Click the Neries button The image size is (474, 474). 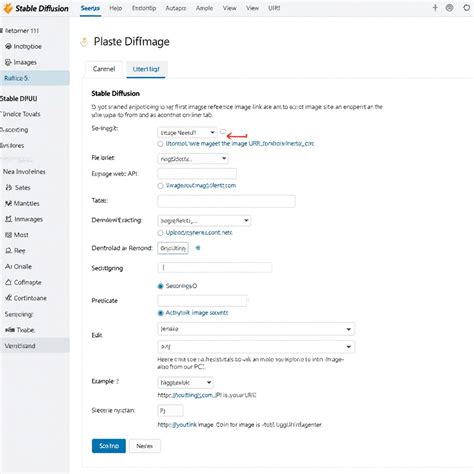click(145, 446)
